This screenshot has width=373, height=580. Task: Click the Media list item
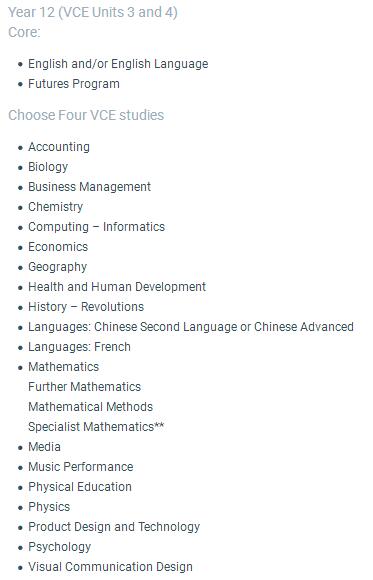coord(44,447)
